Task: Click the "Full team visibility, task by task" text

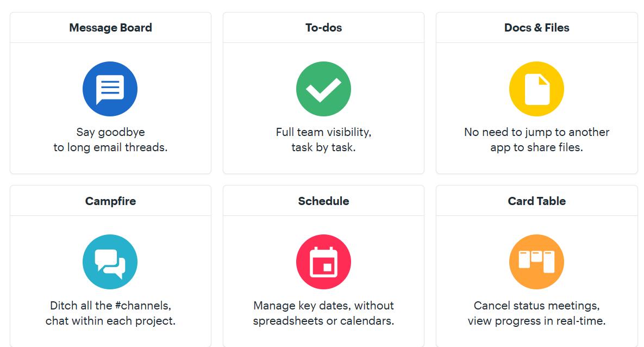Action: (323, 140)
